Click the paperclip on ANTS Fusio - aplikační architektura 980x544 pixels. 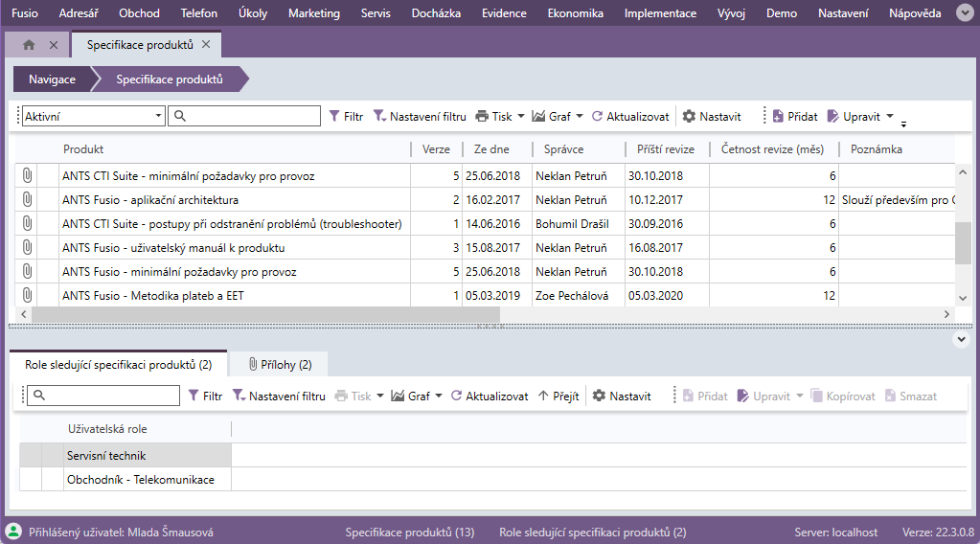tap(27, 200)
